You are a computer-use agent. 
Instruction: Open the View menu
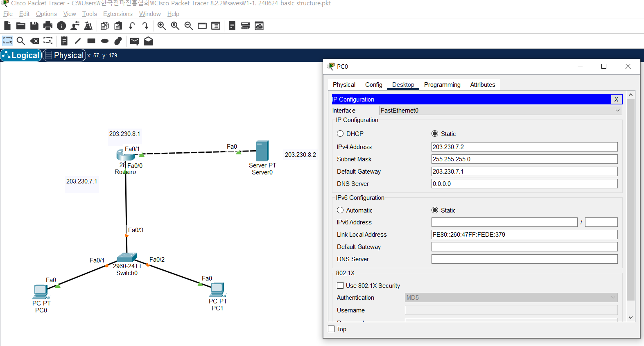point(70,14)
